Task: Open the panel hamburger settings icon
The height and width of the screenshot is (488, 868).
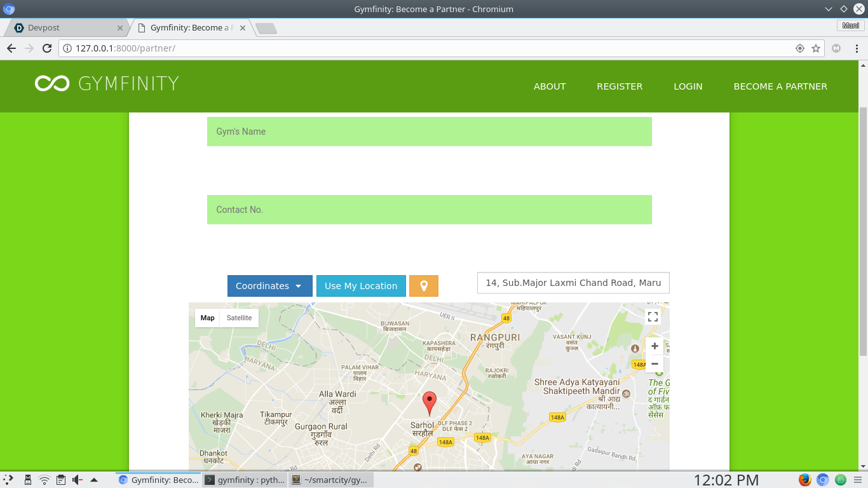Action: (x=858, y=480)
